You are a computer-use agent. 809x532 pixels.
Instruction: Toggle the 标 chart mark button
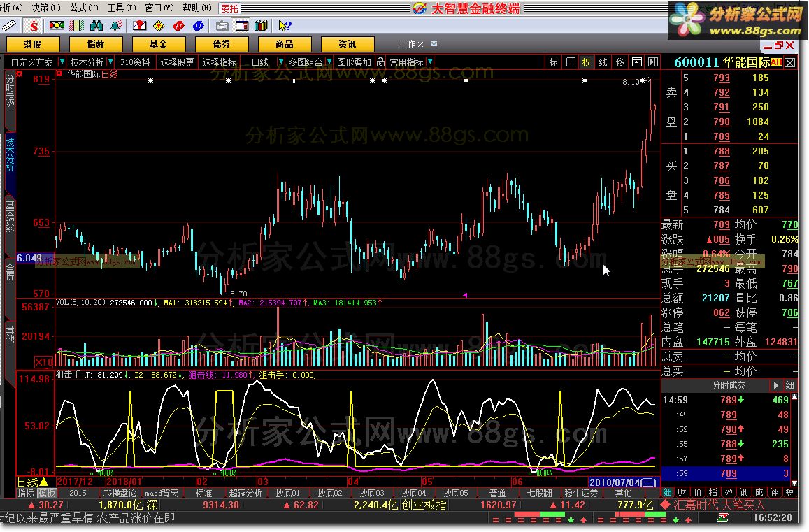coord(554,62)
